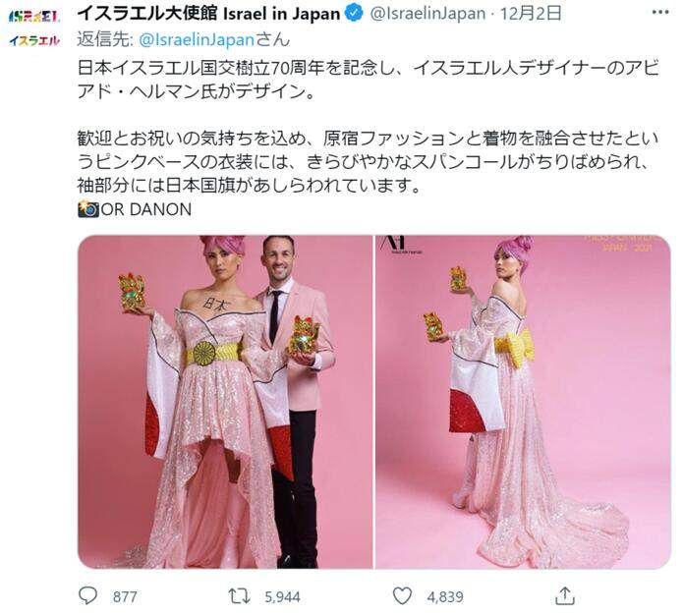
Task: Click the 4,839 likes count
Action: 445,596
